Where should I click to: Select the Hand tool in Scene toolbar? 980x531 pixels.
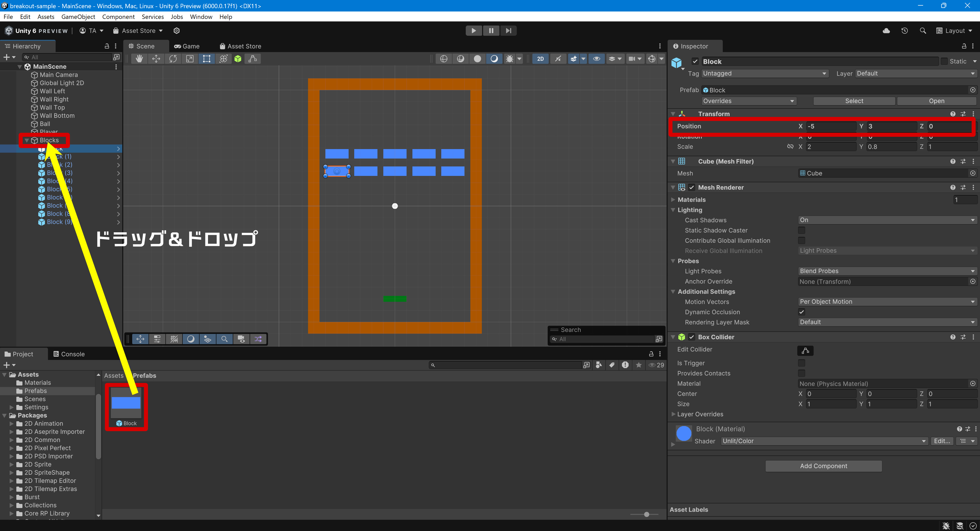point(139,59)
